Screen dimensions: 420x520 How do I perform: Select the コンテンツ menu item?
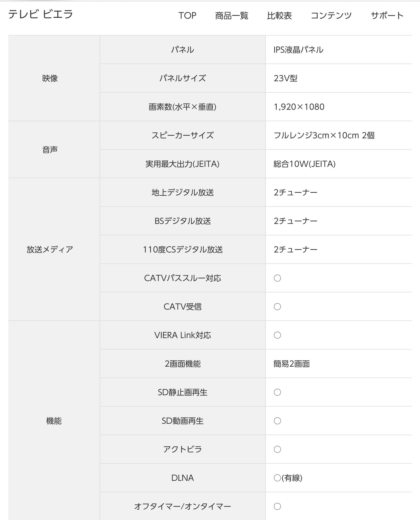click(x=331, y=16)
